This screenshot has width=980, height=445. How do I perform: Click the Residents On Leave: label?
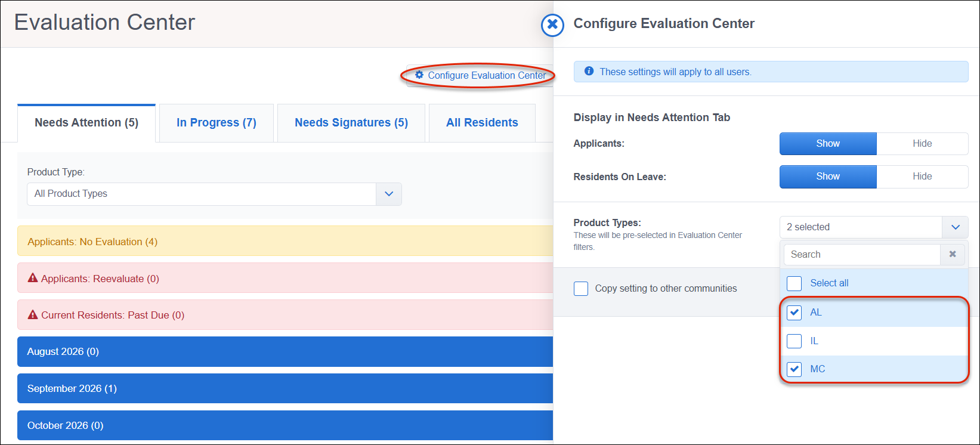620,177
